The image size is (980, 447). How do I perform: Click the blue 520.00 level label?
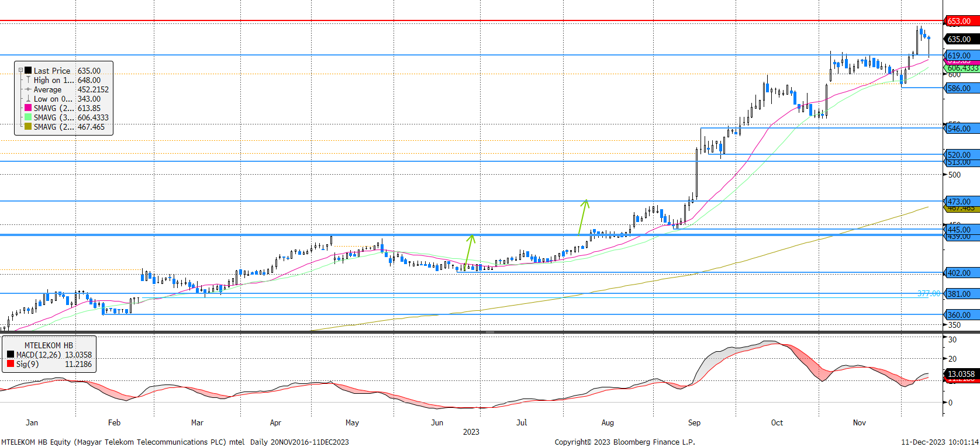click(x=962, y=154)
